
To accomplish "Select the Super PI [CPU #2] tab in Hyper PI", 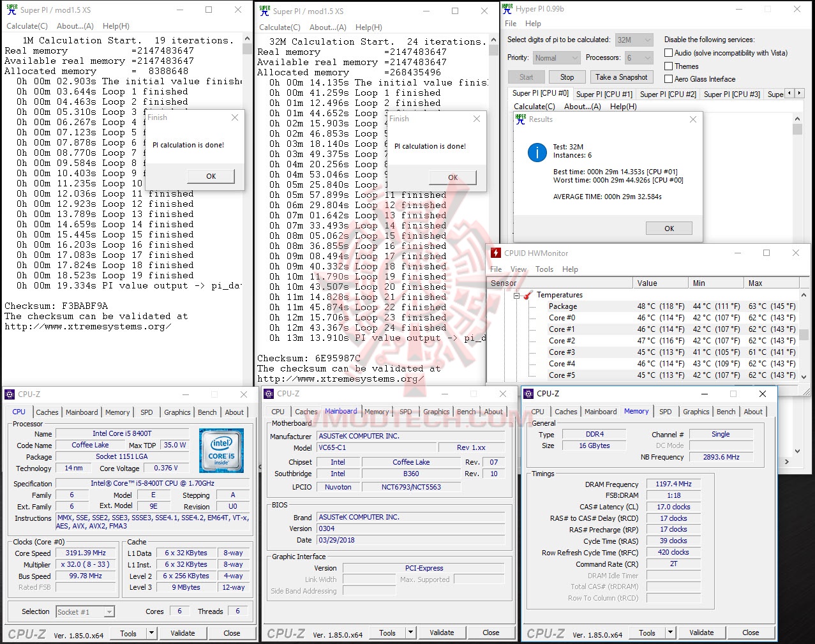I will click(x=668, y=94).
